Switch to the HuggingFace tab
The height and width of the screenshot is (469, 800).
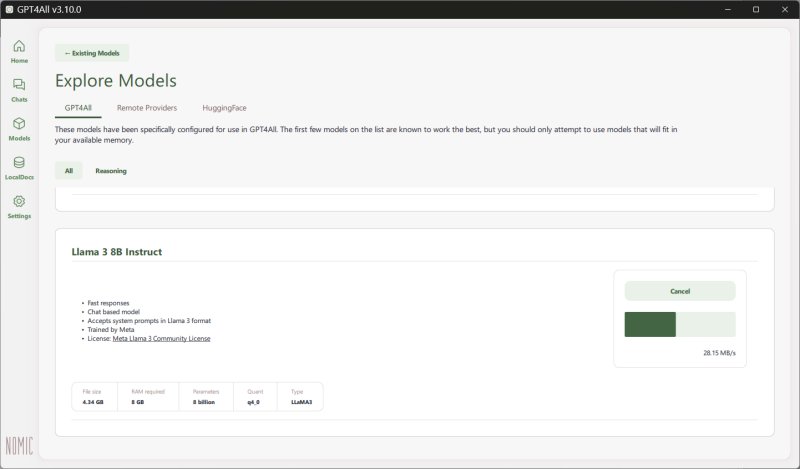(x=224, y=108)
